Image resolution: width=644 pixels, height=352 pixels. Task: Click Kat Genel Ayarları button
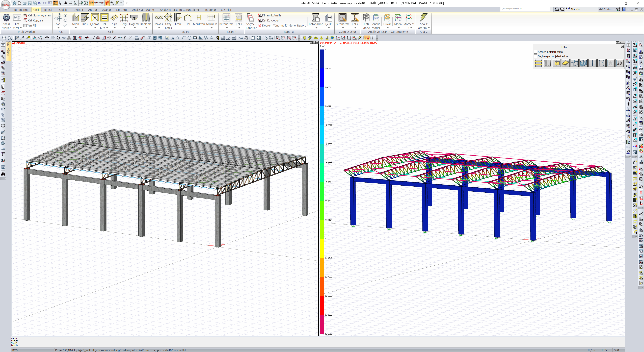(x=39, y=15)
